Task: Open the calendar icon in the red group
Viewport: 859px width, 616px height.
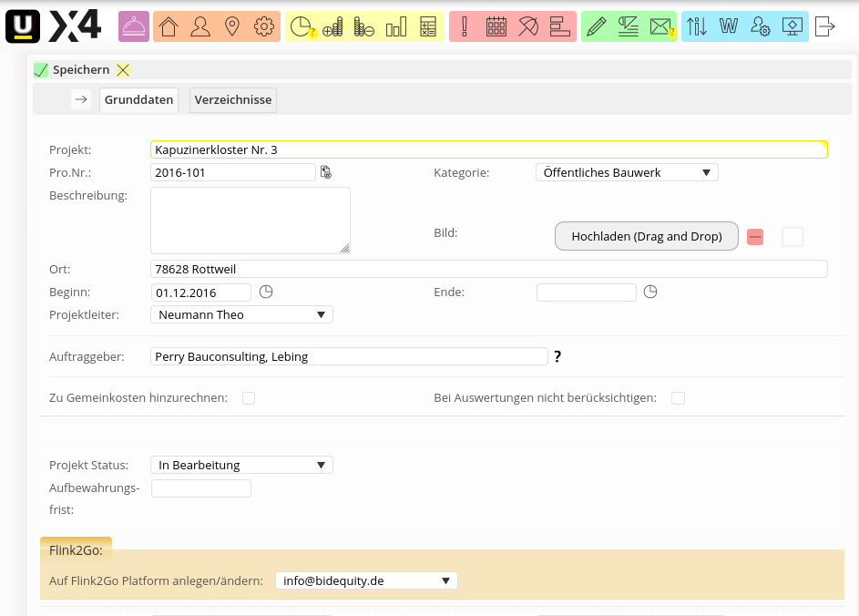Action: tap(496, 27)
